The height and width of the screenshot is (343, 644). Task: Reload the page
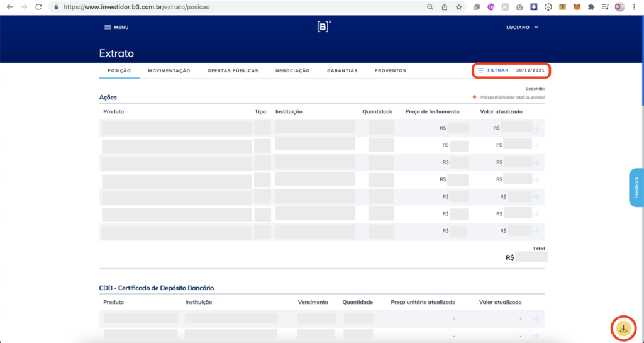(38, 7)
